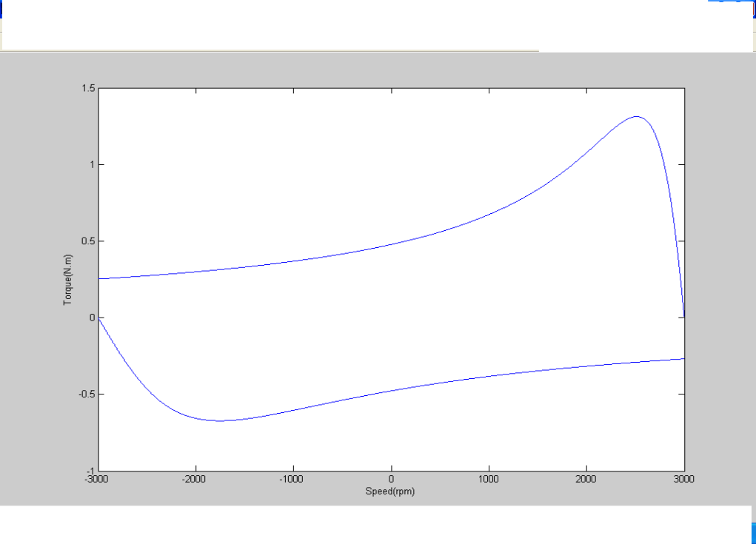
Task: Click the 1000 tick label on speed axis
Action: (x=489, y=480)
